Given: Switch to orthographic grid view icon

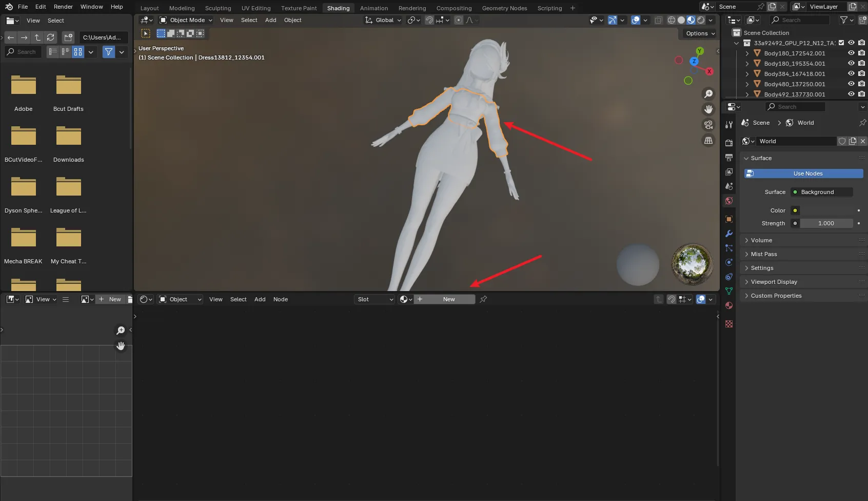Looking at the screenshot, I should 708,140.
